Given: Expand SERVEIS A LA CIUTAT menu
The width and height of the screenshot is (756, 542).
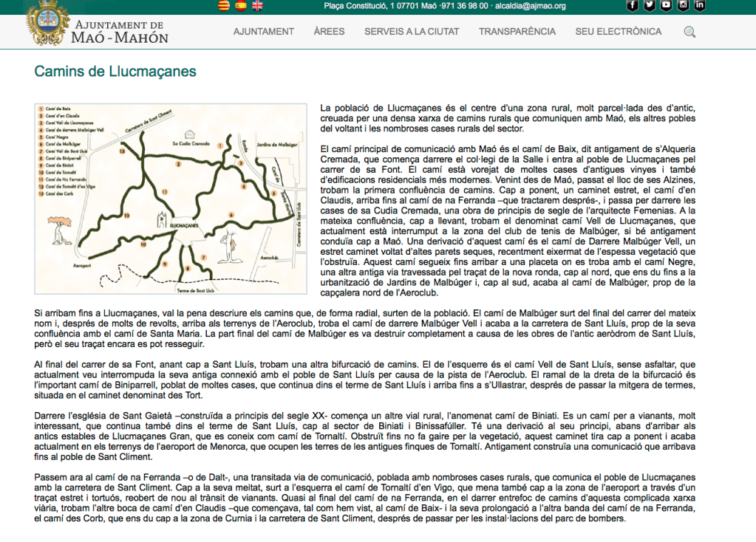Looking at the screenshot, I should (x=412, y=32).
